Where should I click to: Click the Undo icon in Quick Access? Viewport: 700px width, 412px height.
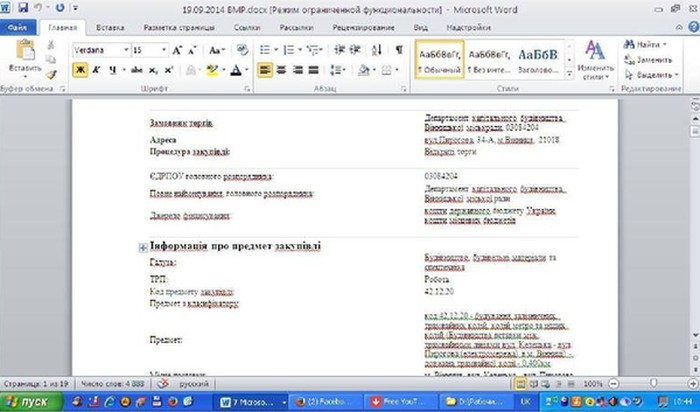click(x=38, y=8)
